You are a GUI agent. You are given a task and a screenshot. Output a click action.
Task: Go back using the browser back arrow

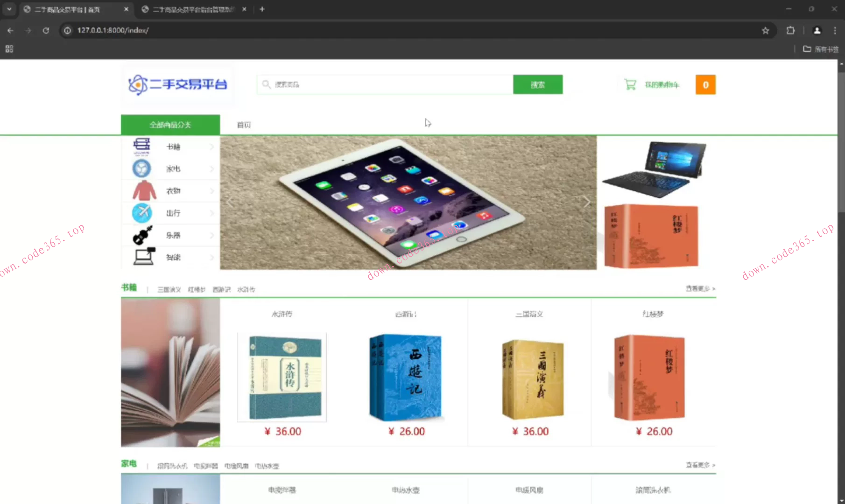tap(10, 30)
